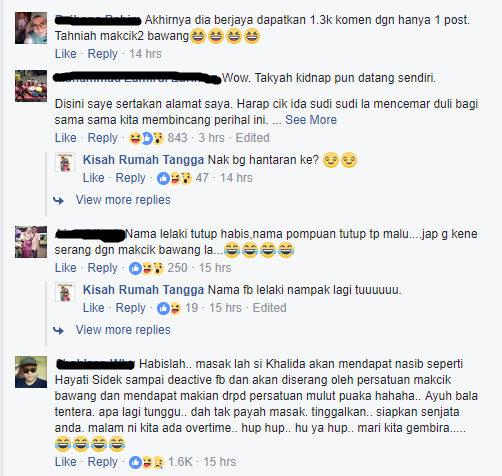Open reaction icons beside the 19 count
The image size is (502, 476).
click(x=169, y=308)
